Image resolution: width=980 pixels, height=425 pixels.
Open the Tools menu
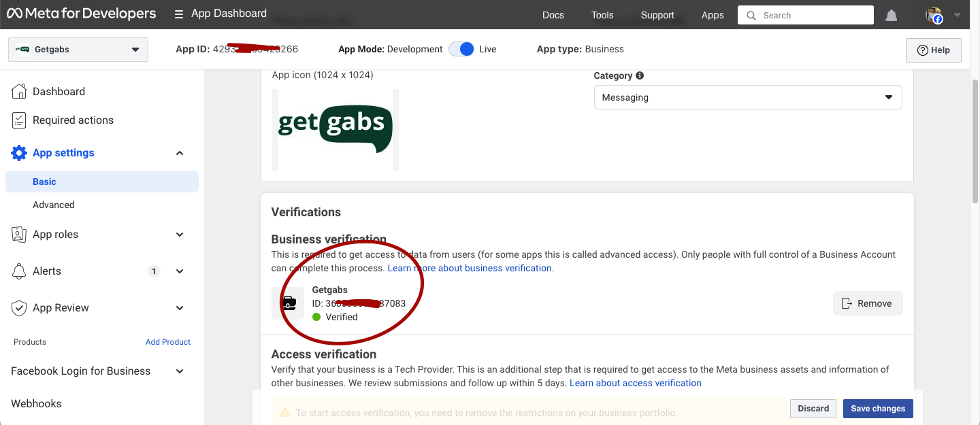(x=602, y=15)
